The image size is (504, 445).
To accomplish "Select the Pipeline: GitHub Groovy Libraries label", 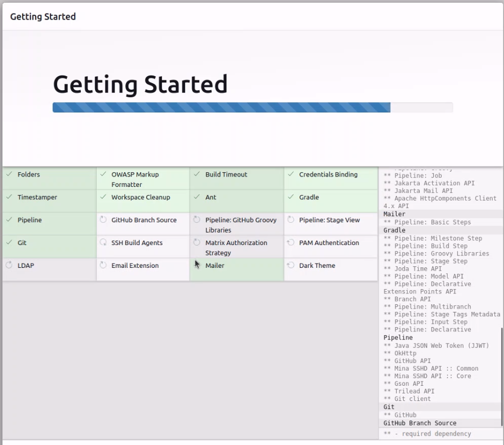I will point(241,225).
